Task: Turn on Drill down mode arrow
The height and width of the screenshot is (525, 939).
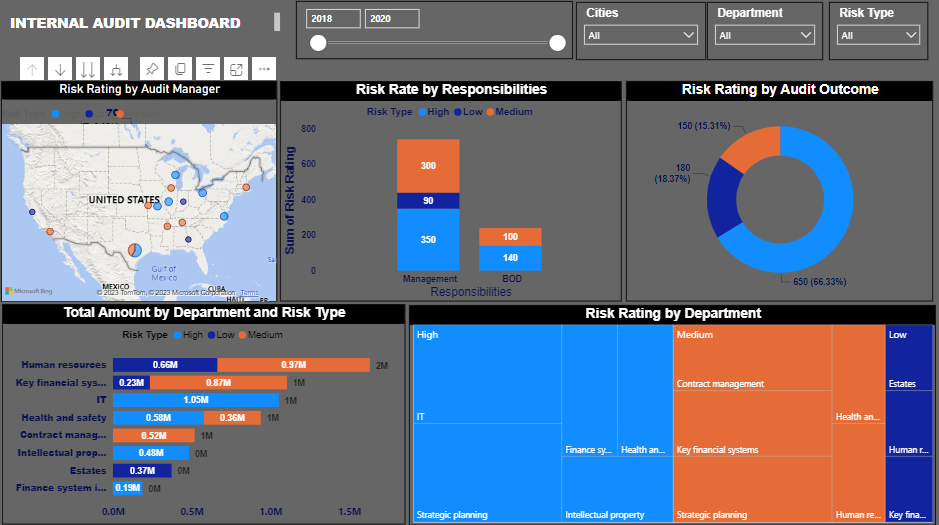Action: pyautogui.click(x=60, y=69)
